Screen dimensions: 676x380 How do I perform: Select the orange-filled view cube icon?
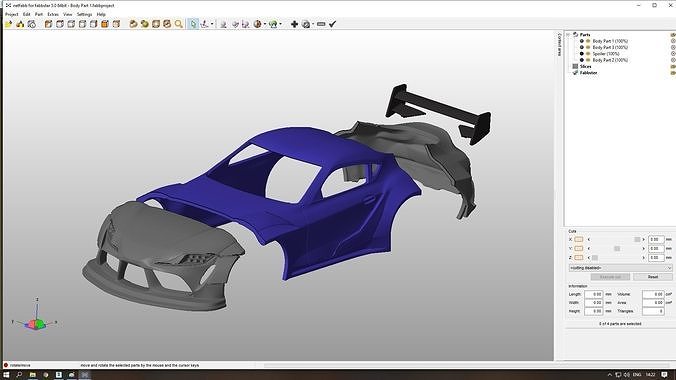104,24
